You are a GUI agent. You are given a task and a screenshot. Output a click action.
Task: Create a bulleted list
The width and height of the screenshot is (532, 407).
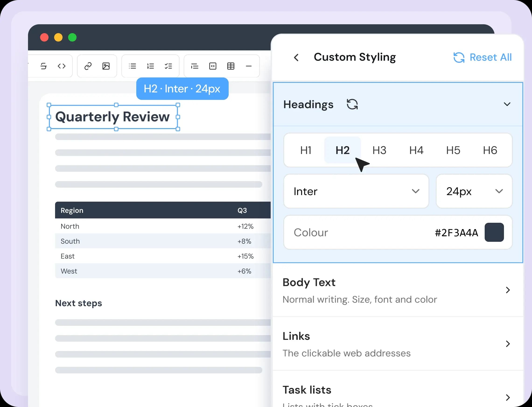[x=132, y=66]
